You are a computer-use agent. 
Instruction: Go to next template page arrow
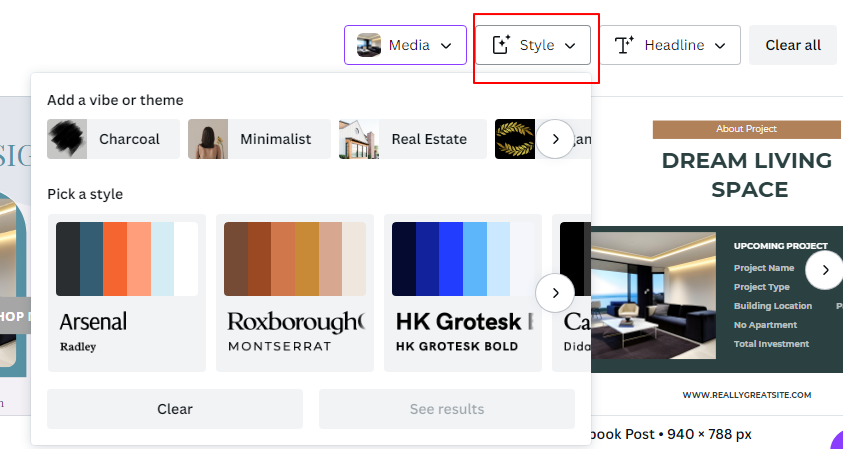825,270
